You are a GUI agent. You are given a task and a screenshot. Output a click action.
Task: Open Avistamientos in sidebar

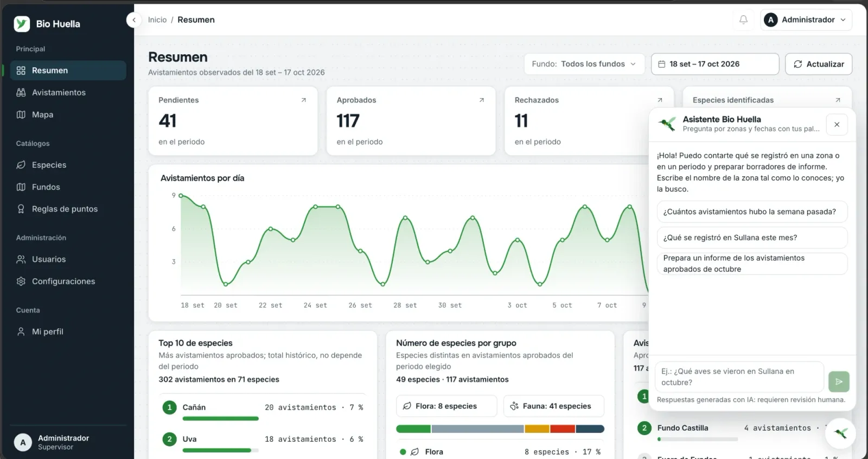point(68,92)
